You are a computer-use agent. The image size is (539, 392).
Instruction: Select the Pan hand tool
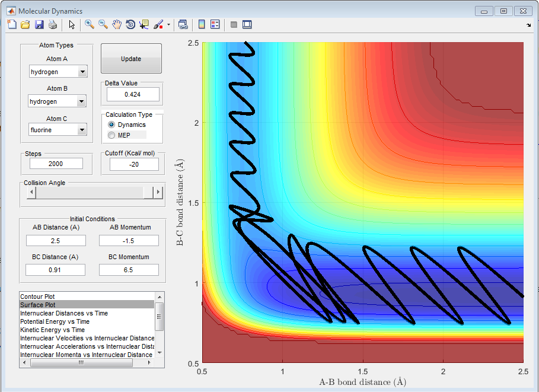[x=117, y=24]
